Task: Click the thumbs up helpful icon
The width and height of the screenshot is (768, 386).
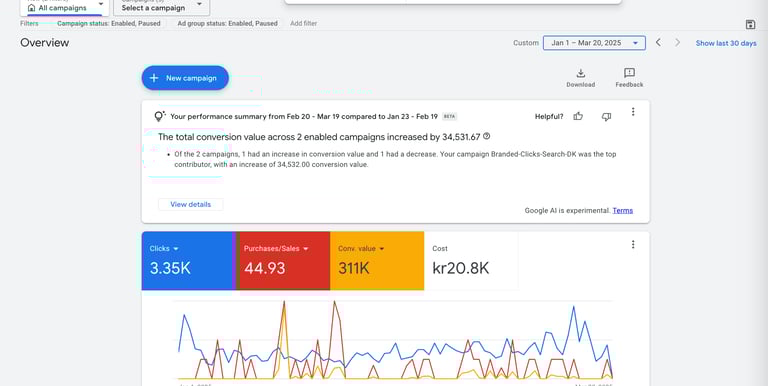Action: tap(578, 117)
